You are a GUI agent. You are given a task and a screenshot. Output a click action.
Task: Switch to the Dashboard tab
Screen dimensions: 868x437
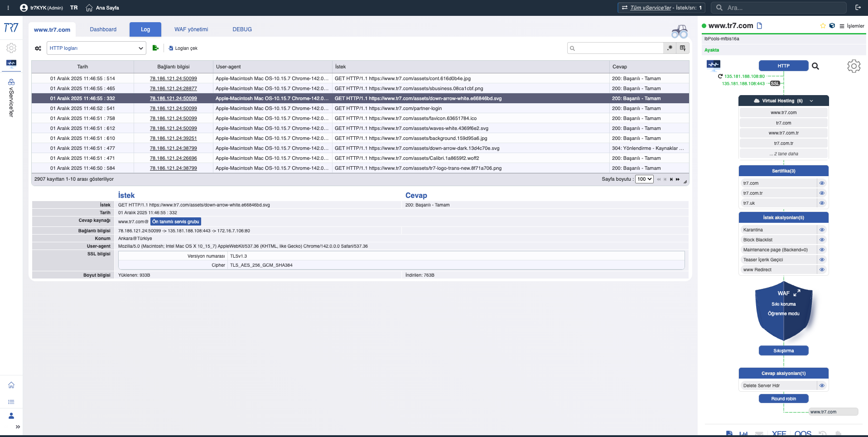pos(103,29)
